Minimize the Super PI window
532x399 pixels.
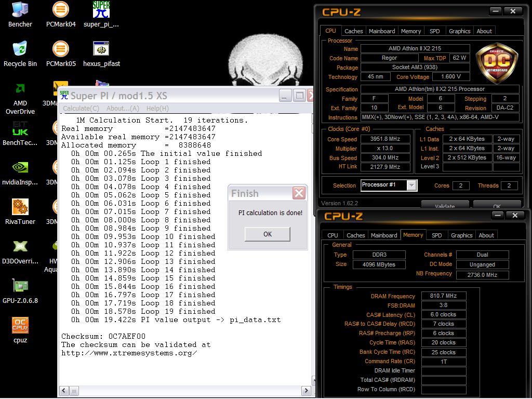click(x=285, y=96)
